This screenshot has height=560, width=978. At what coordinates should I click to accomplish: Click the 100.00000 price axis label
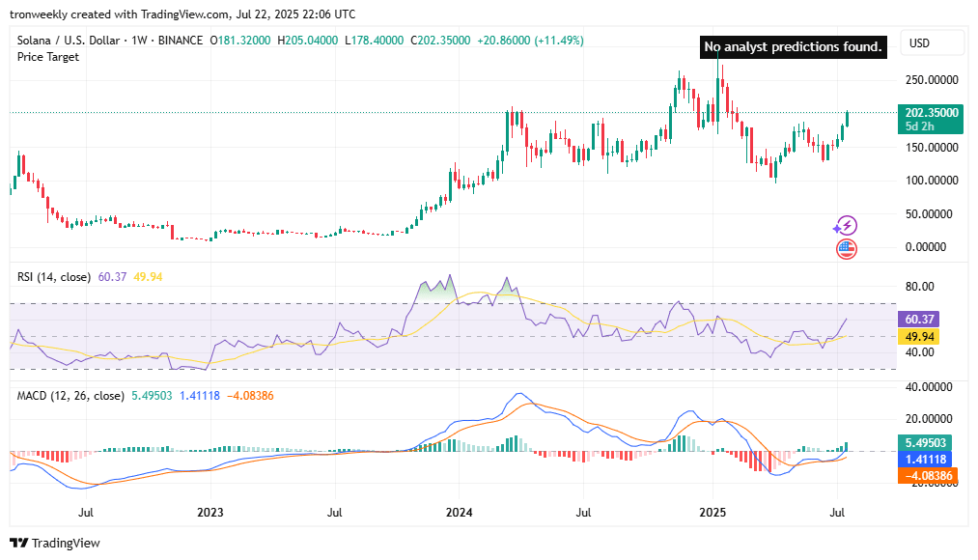click(x=932, y=181)
